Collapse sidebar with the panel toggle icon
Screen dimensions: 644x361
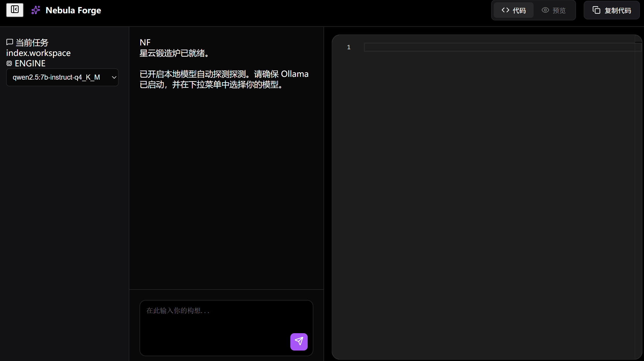pyautogui.click(x=15, y=10)
